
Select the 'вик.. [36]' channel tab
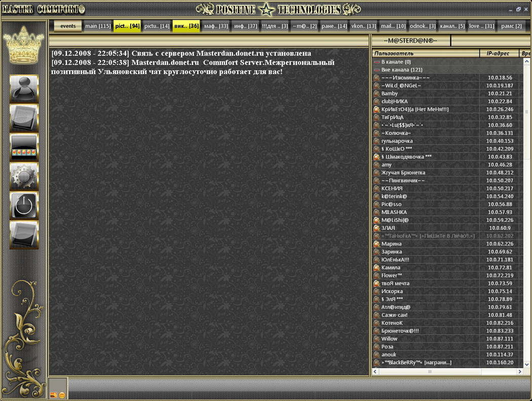186,26
